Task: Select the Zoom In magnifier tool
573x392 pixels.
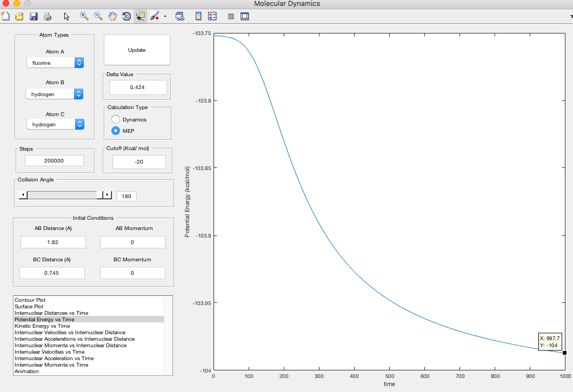Action: click(84, 16)
